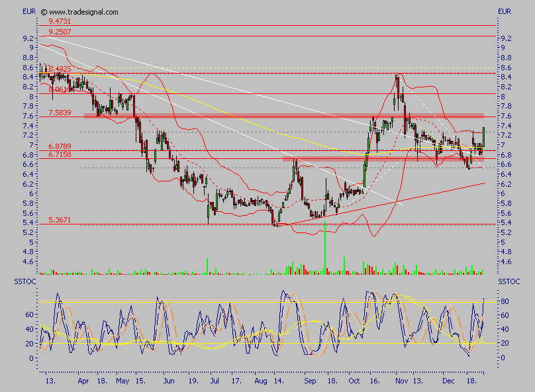The width and height of the screenshot is (535, 392).
Task: Click the shaded red zone near 7.6
Action: (283, 116)
